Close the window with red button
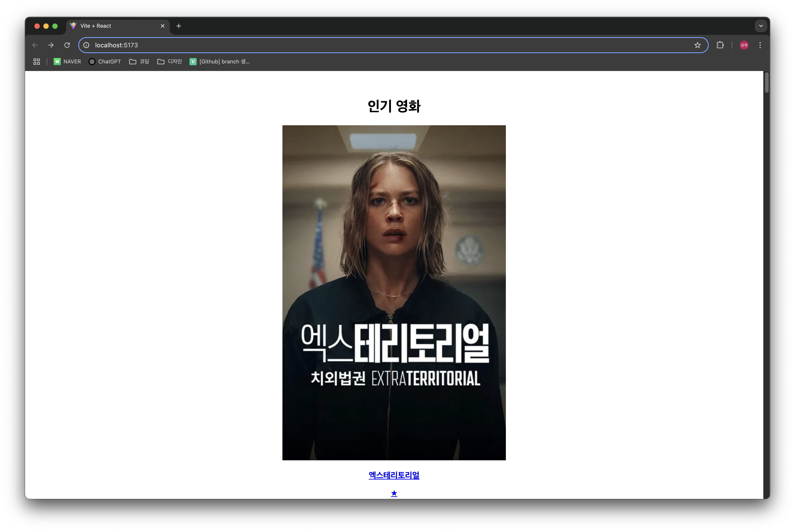This screenshot has height=532, width=795. [x=37, y=26]
